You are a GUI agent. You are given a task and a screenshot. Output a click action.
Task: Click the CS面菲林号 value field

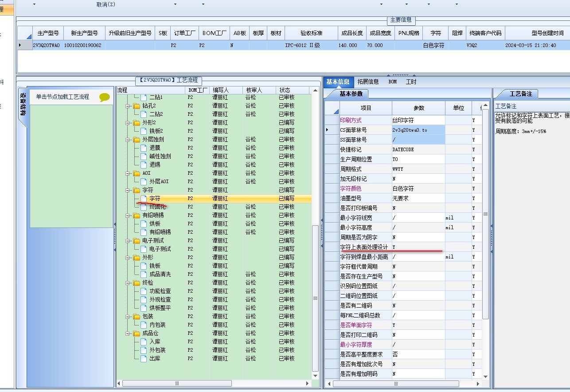418,130
